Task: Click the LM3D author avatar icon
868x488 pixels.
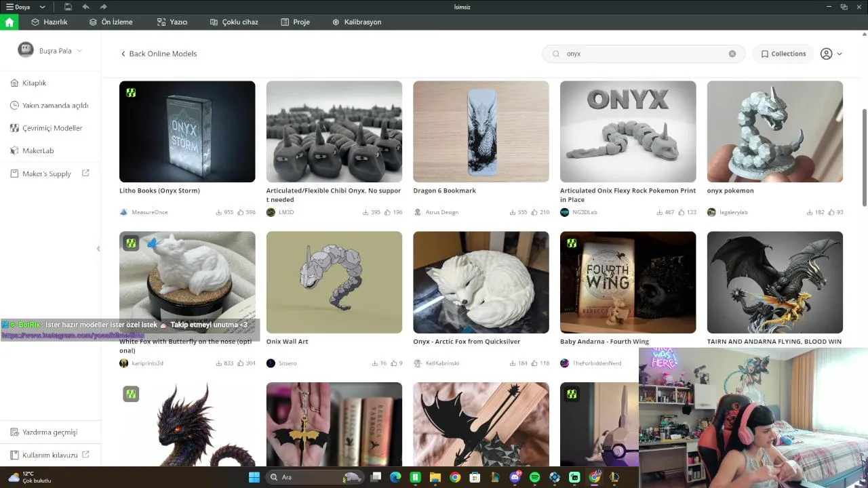Action: 271,212
